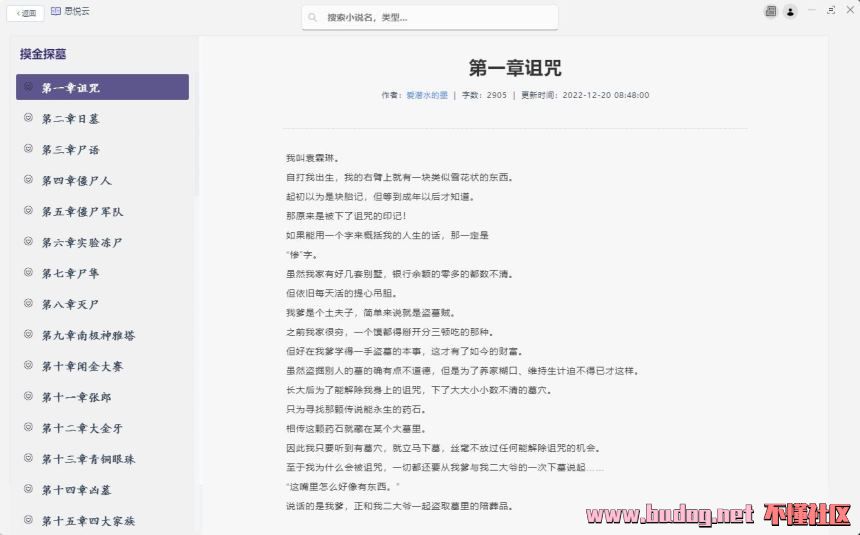860x535 pixels.
Task: Click the magnifier search icon
Action: [x=313, y=18]
